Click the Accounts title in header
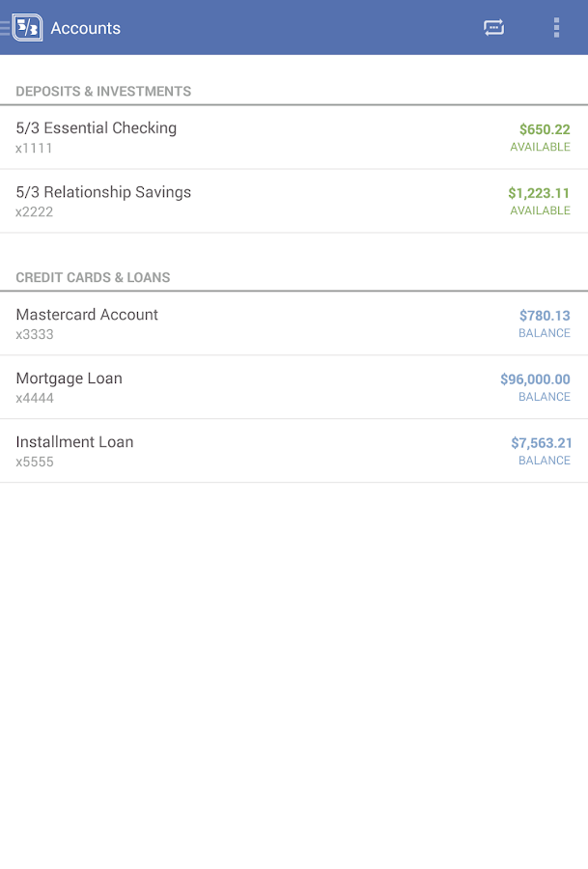Viewport: 588px width, 869px height. [86, 28]
